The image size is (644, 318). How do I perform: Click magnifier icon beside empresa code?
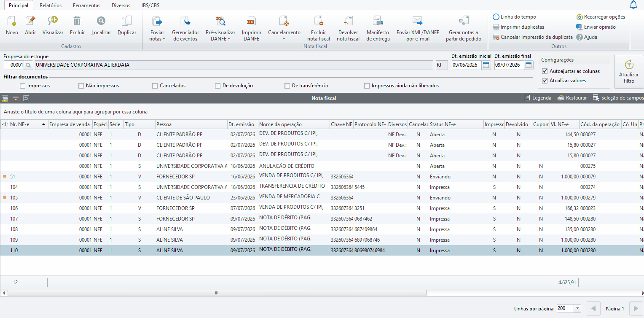click(x=28, y=65)
